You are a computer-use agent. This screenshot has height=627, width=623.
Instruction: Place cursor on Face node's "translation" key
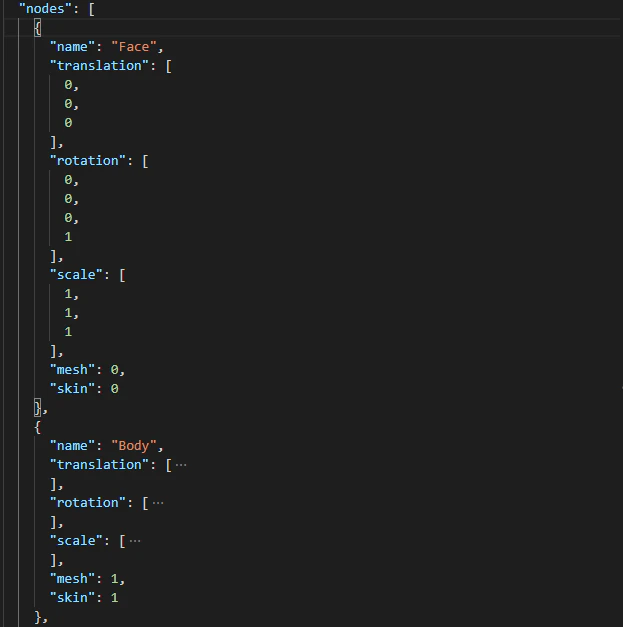[99, 66]
